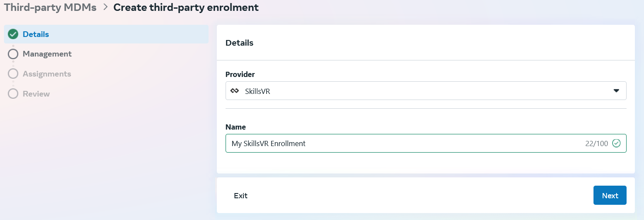Click the Management step circle indicator
This screenshot has height=220, width=644.
pyautogui.click(x=13, y=54)
